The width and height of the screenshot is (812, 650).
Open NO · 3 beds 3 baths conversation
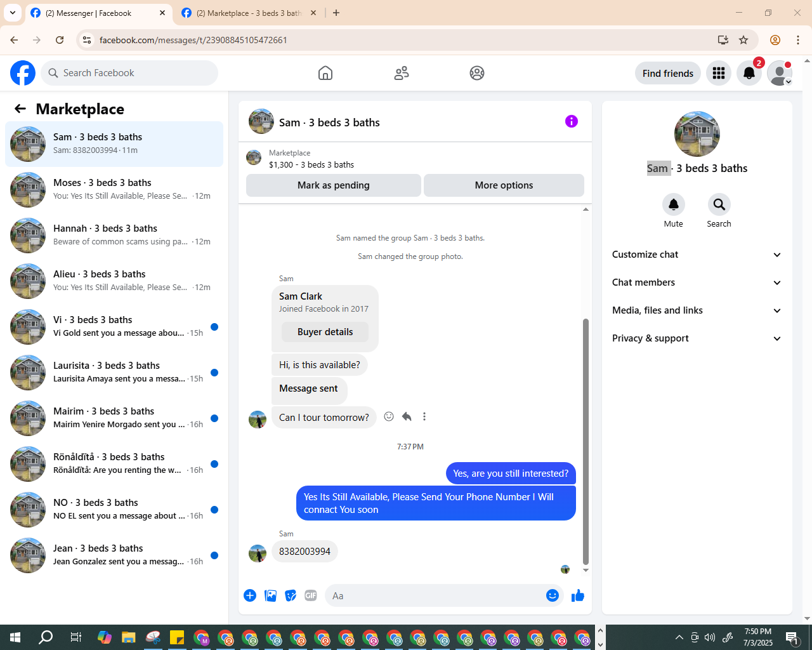[114, 510]
